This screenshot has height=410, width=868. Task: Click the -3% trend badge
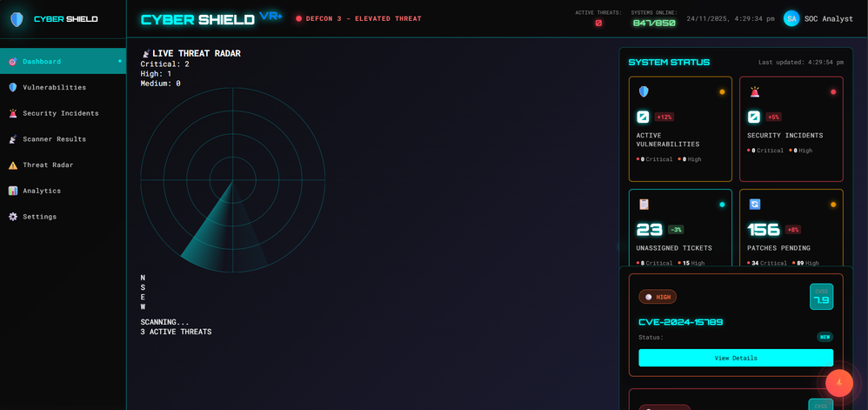click(x=676, y=230)
